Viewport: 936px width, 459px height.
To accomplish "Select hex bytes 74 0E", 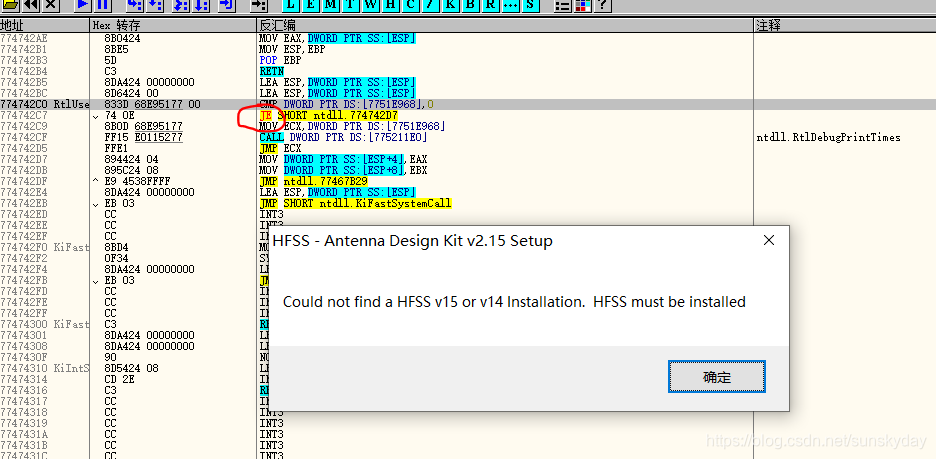I will (119, 115).
